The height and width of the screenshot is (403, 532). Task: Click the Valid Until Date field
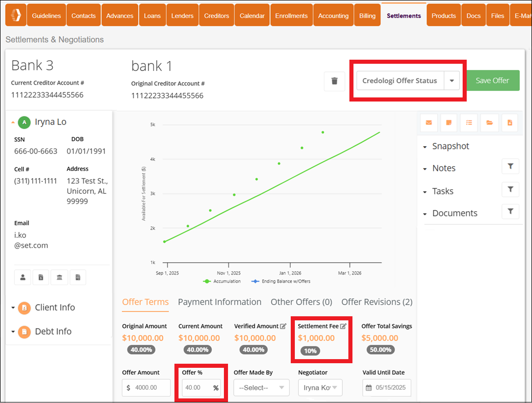[x=387, y=387]
